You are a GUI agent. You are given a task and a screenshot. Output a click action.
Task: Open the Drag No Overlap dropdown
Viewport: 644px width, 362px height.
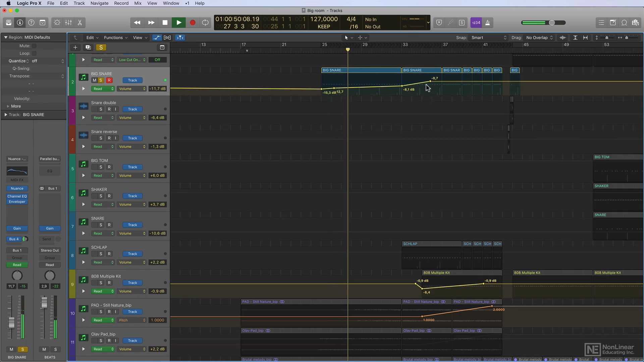(539, 38)
